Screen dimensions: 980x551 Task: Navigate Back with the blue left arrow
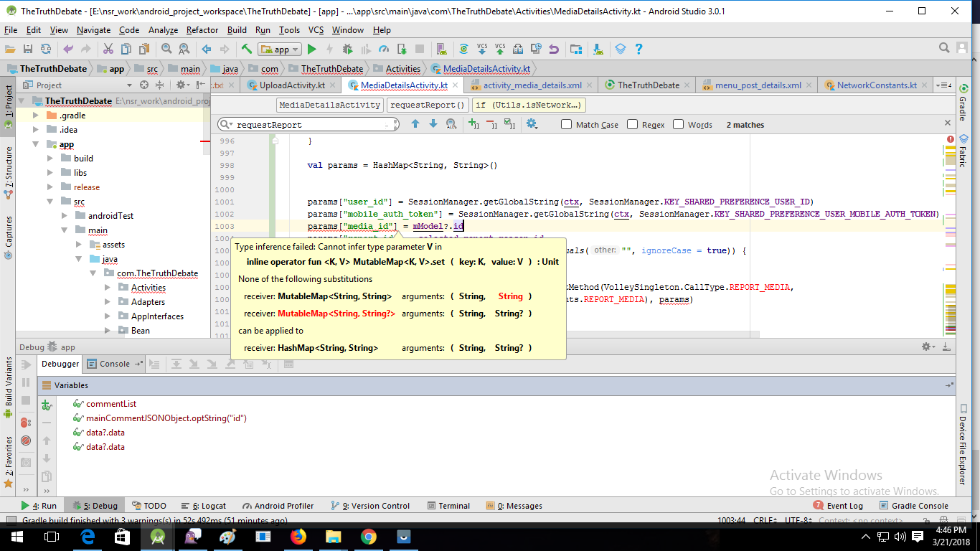coord(207,49)
